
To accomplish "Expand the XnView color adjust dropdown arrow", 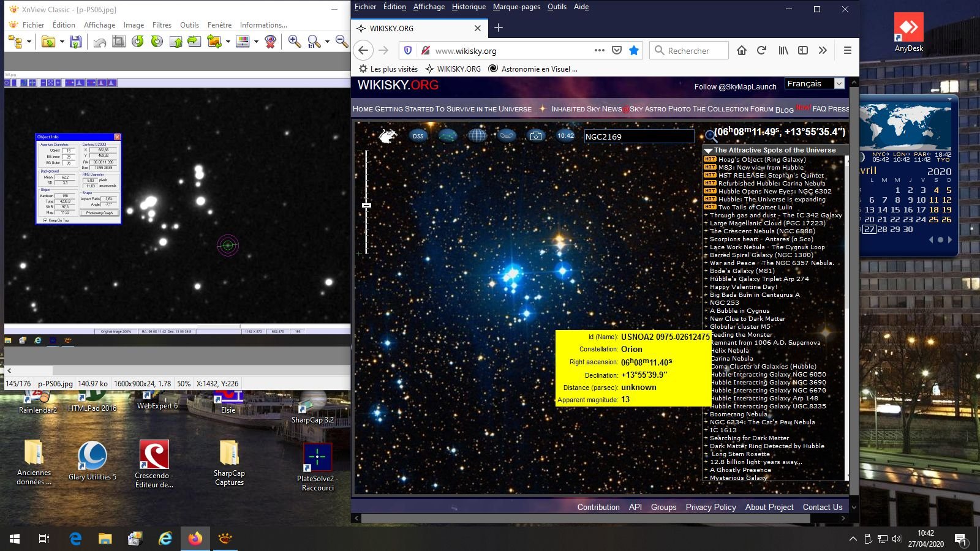I will click(256, 42).
